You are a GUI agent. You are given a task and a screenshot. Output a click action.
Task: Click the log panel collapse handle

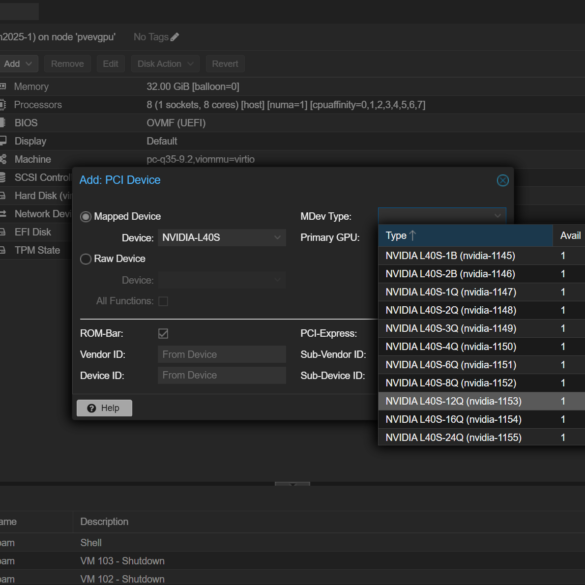292,484
